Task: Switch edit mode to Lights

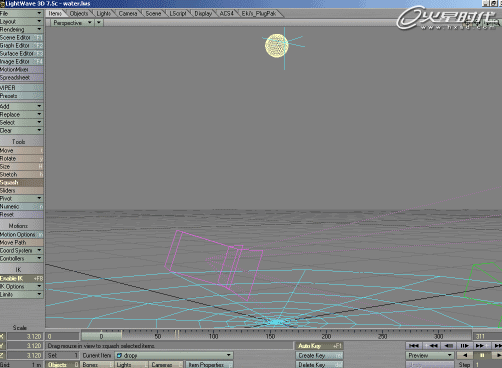Action: (131, 365)
